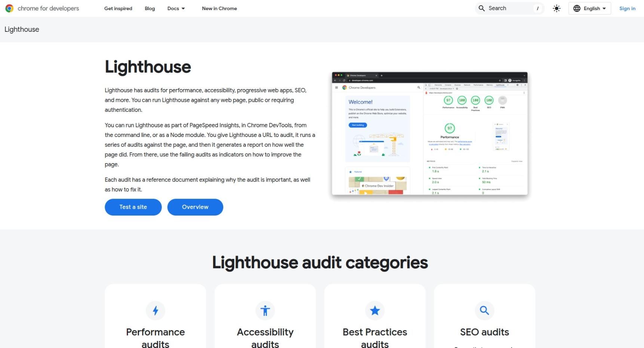Click the Lighthouse audit categories heading
This screenshot has height=348, width=644.
point(320,263)
